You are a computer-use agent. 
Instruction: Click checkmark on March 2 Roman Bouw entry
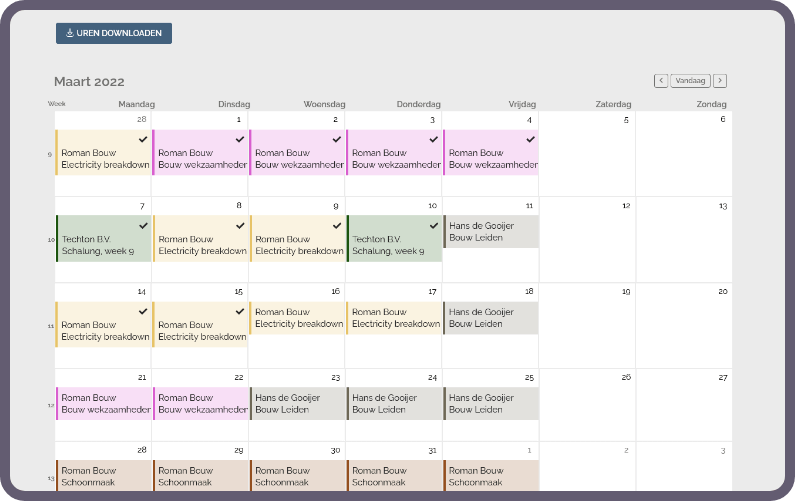[x=337, y=139]
